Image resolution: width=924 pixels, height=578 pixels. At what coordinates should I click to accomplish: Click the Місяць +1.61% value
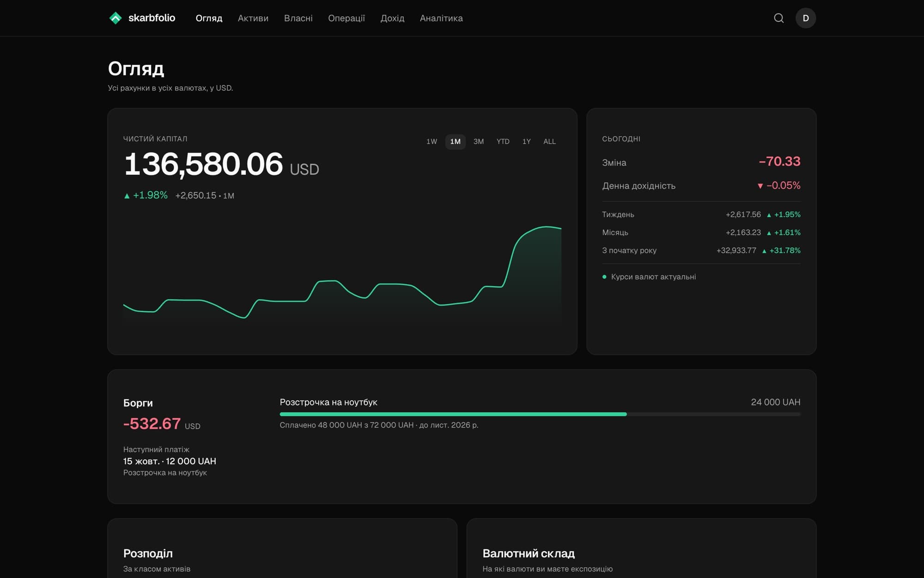point(784,233)
